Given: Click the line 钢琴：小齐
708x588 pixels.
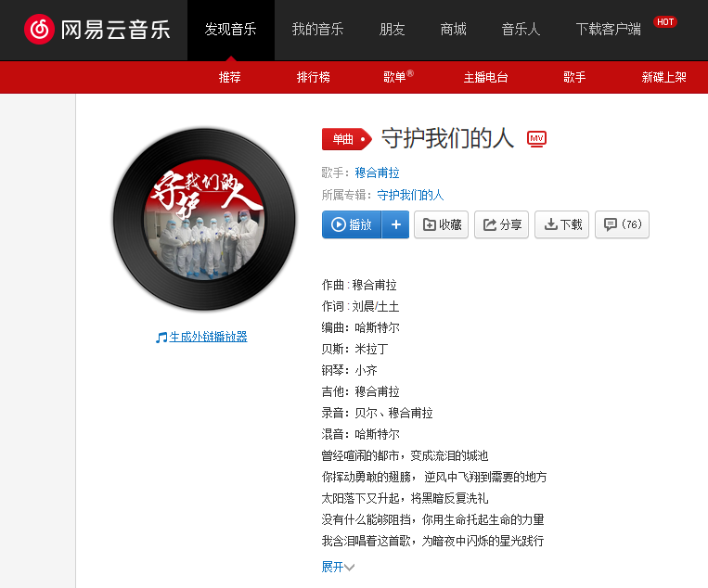Looking at the screenshot, I should [349, 370].
